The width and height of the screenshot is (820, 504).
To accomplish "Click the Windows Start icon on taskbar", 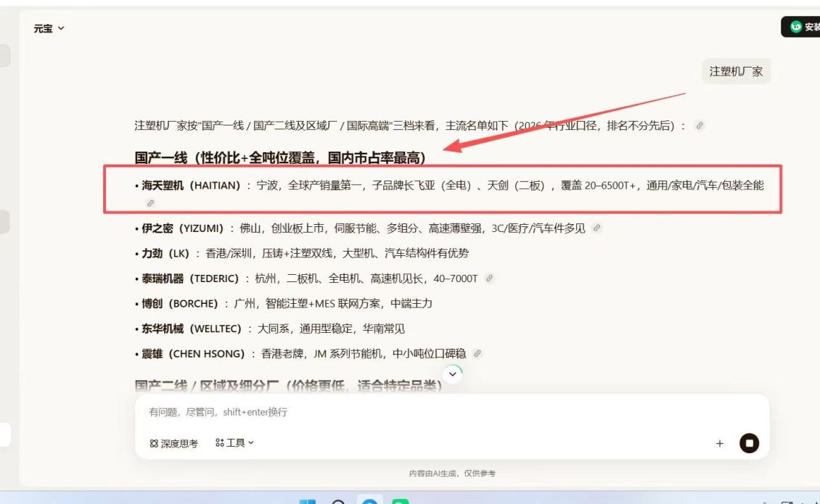I will click(x=308, y=502).
